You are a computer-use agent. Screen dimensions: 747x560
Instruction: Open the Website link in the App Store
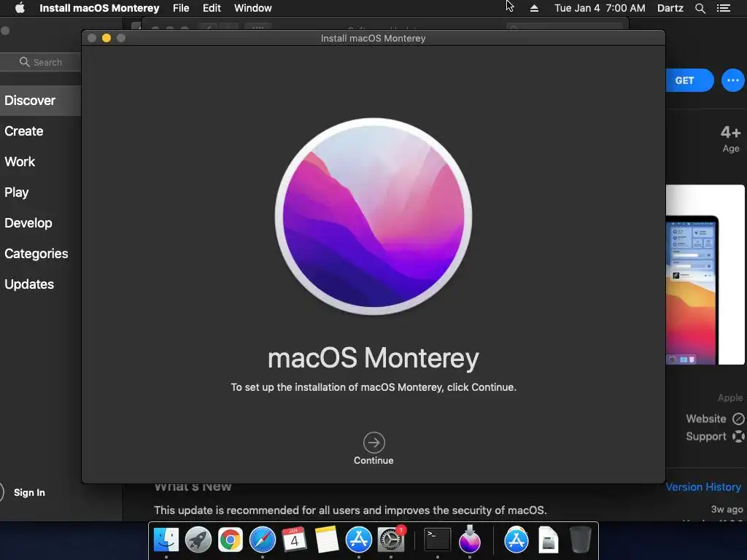[715, 419]
